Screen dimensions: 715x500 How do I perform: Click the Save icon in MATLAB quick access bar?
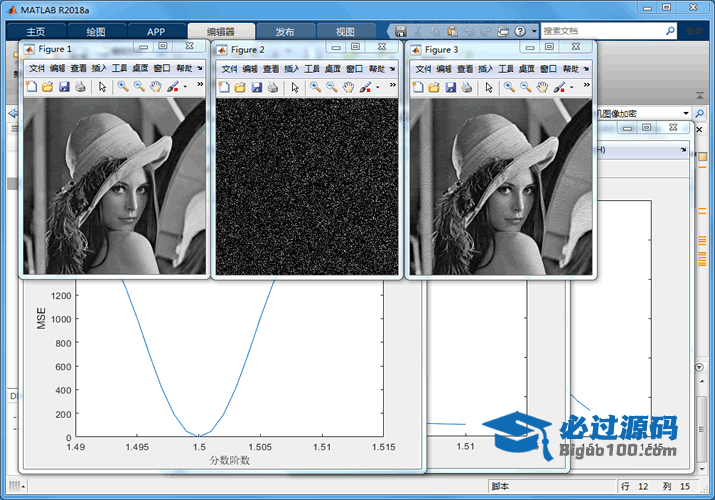[401, 31]
